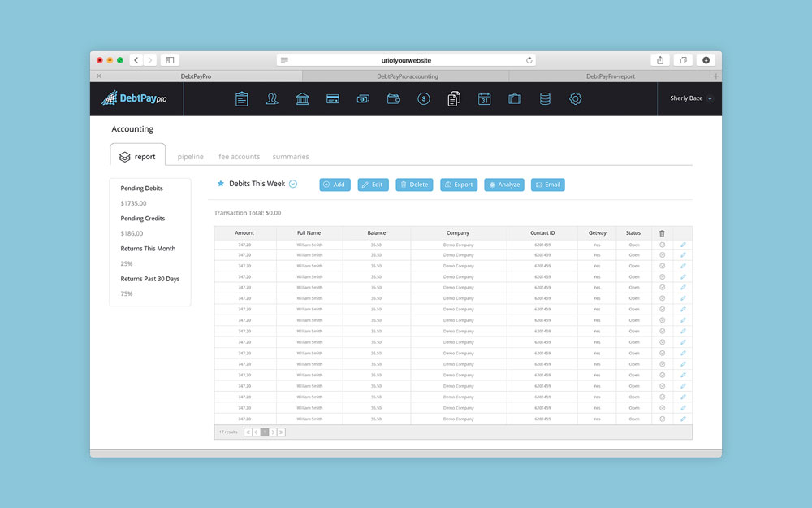Click the bank building icon in navbar
Viewport: 812px width, 508px height.
pos(302,99)
